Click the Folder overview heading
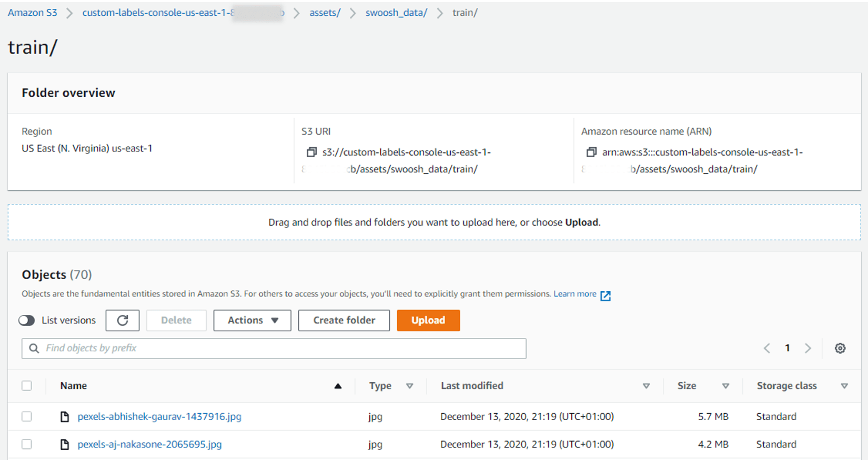Viewport: 868px width, 460px height. click(68, 93)
